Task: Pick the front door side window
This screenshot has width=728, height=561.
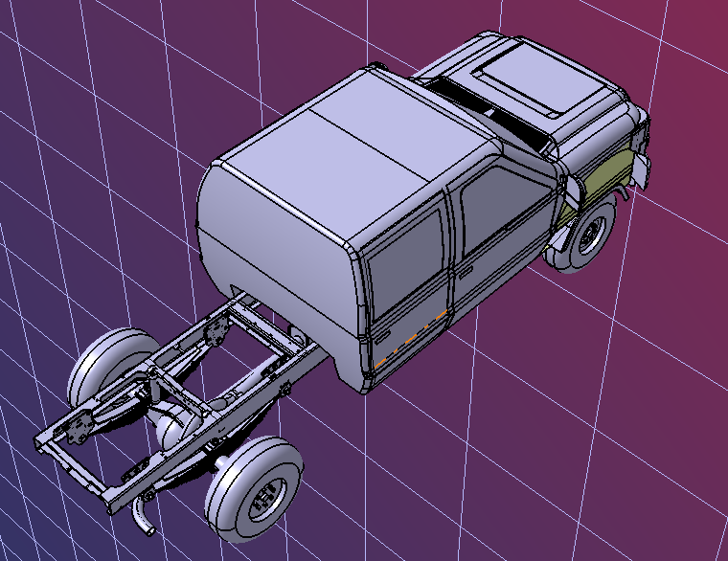Action: click(x=506, y=208)
